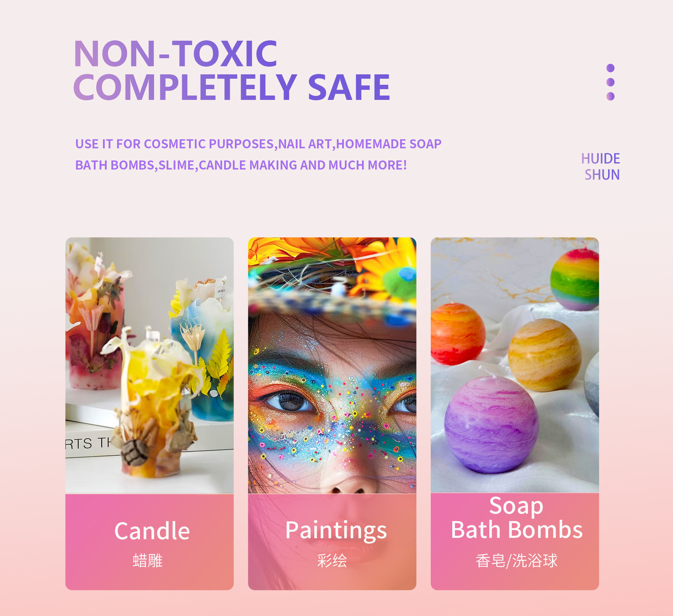Click the rainbow striped ball candle
Screen dimensions: 673x616
575,279
